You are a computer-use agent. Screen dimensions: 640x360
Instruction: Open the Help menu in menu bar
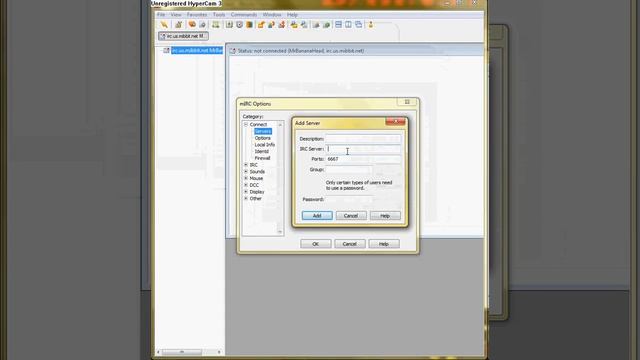tap(292, 15)
